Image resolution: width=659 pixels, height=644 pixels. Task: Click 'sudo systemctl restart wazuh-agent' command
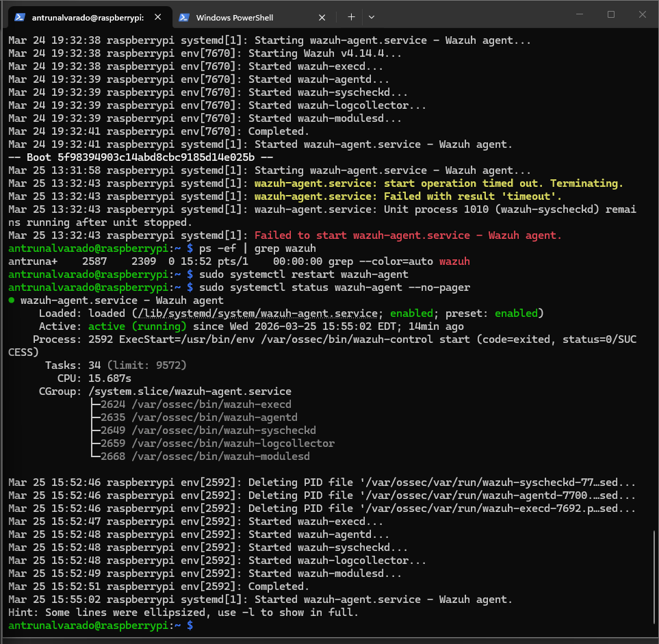coord(303,274)
